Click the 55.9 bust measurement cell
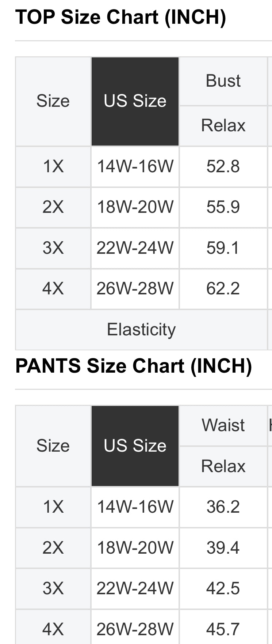The image size is (272, 644). 223,207
